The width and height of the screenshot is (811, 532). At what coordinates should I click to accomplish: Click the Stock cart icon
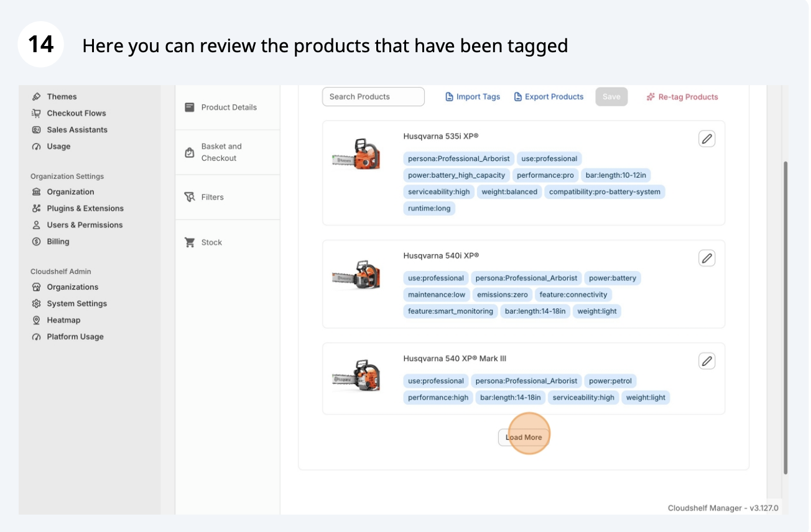(x=190, y=242)
